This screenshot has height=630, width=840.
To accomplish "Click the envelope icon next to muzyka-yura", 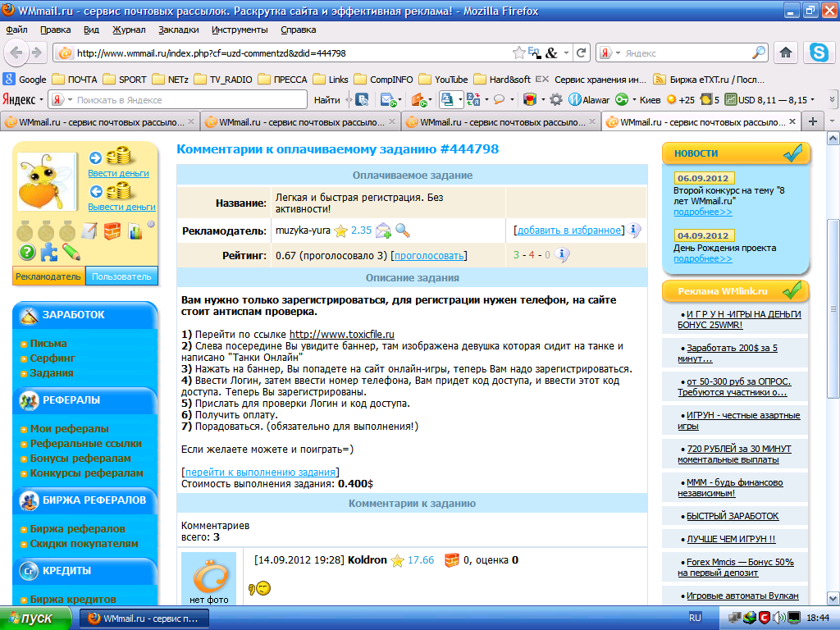I will (x=384, y=231).
